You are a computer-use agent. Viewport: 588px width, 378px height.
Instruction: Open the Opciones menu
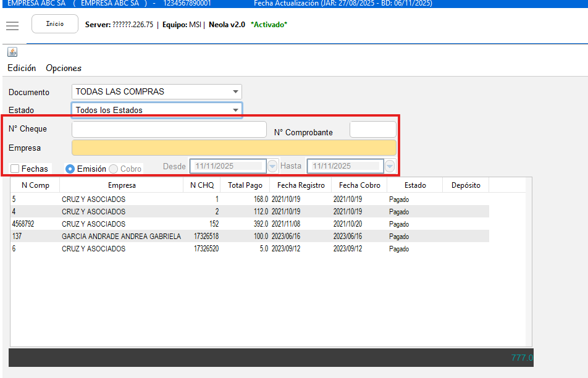pyautogui.click(x=64, y=68)
